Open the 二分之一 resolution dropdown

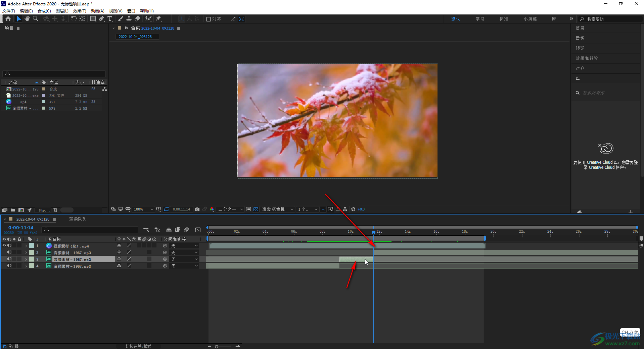click(230, 209)
